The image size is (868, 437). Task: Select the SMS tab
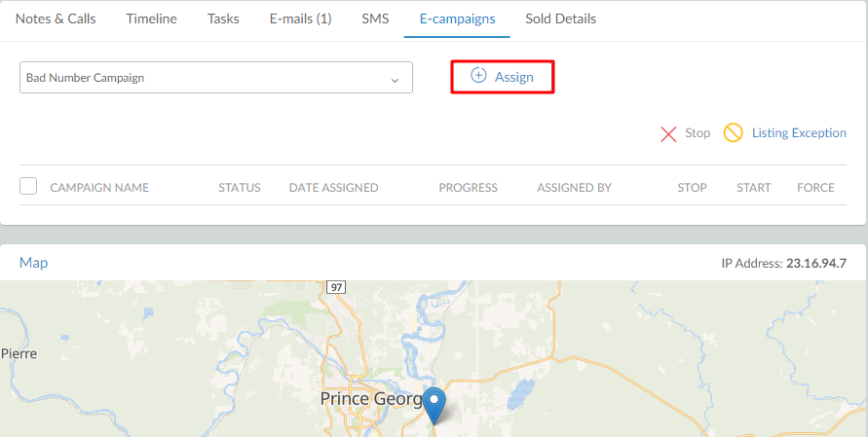(x=375, y=18)
